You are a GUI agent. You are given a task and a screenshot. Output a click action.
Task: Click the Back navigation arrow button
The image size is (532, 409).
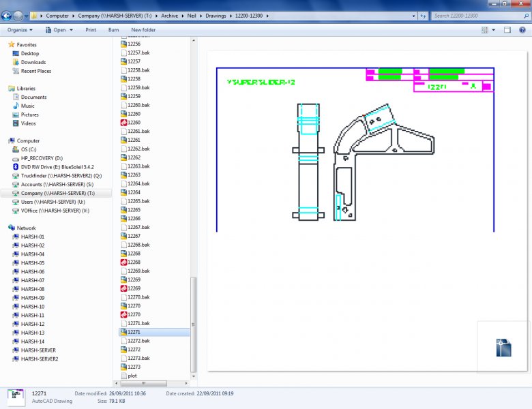click(x=7, y=16)
